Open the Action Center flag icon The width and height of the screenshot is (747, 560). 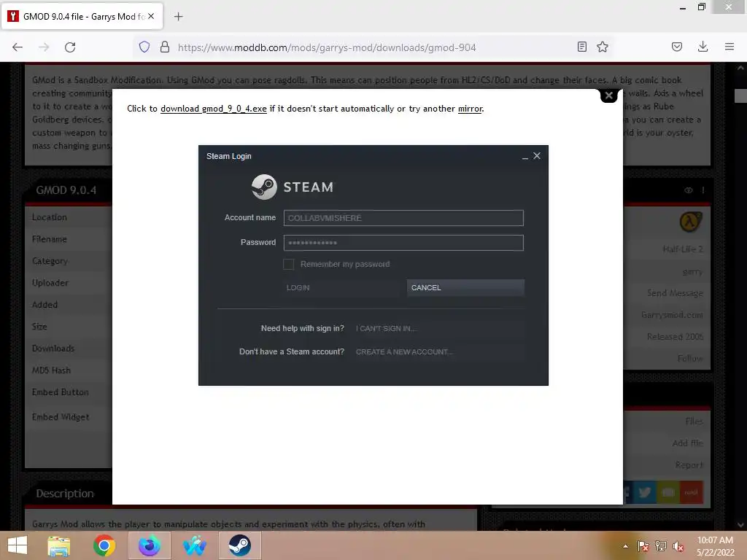point(643,546)
